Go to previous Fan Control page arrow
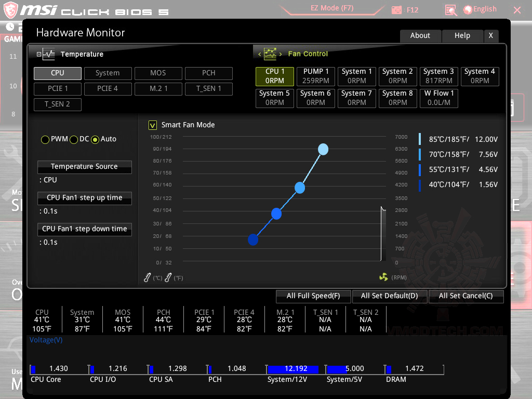This screenshot has height=399, width=532. tap(260, 54)
